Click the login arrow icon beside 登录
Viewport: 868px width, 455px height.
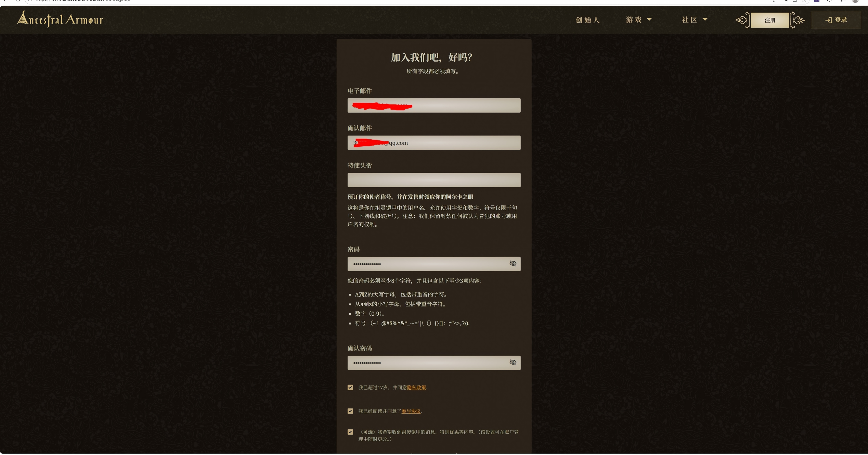pyautogui.click(x=828, y=20)
